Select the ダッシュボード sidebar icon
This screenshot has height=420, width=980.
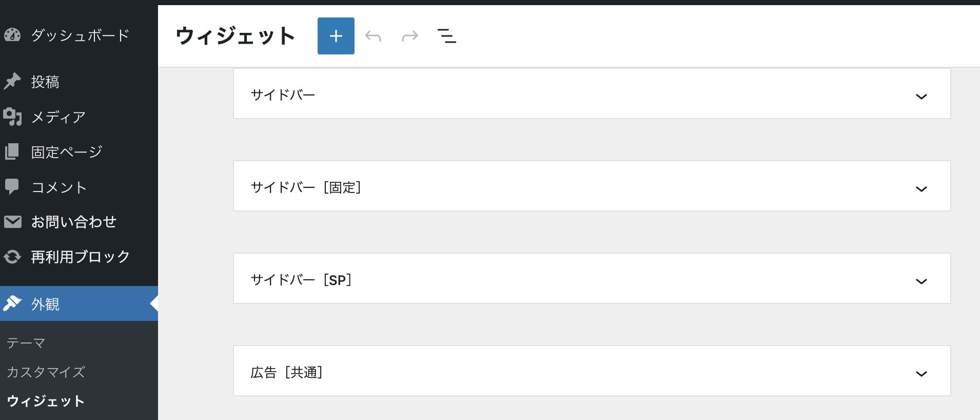click(x=13, y=35)
